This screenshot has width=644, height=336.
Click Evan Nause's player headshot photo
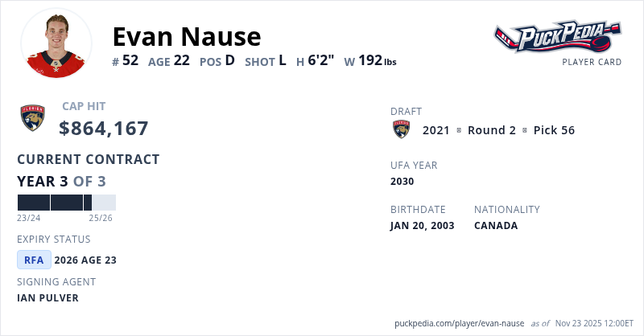point(56,43)
